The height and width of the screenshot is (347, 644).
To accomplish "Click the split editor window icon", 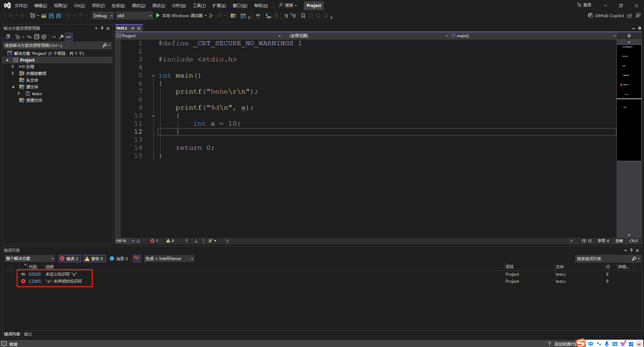I will [x=629, y=36].
